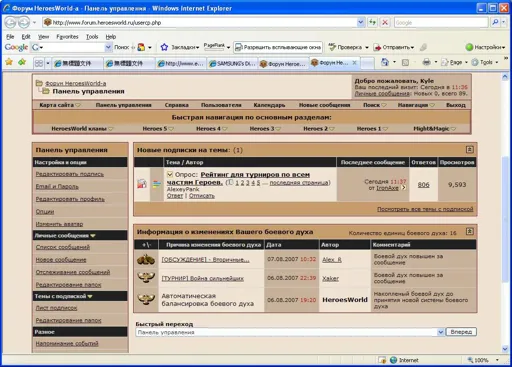Open the Favorites menu
Screen dimensions: 512x367
[x=67, y=37]
